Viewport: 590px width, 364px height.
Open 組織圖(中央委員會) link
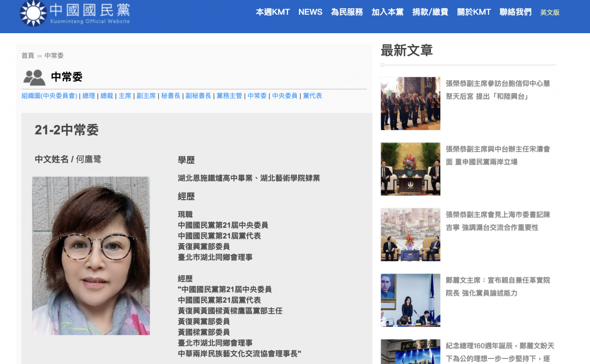tap(49, 96)
